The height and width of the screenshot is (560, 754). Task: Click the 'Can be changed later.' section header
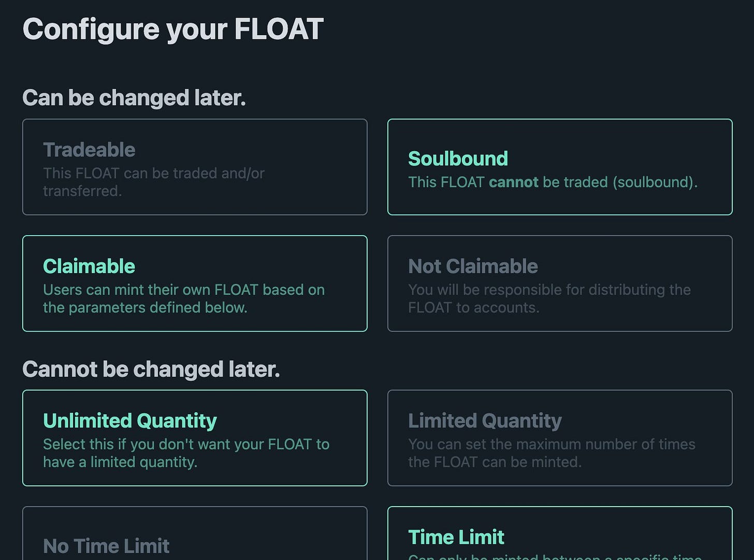click(135, 97)
